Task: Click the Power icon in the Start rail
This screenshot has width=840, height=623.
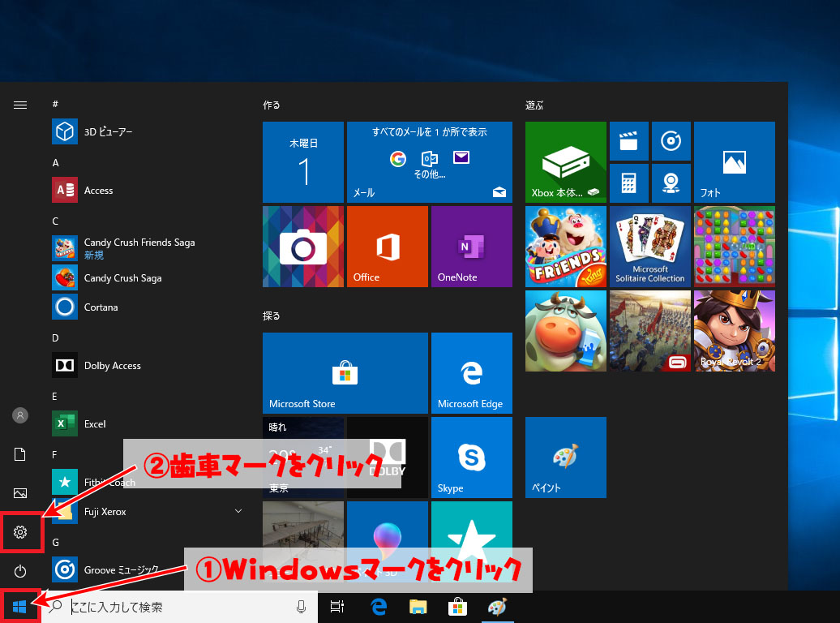Action: pos(20,571)
